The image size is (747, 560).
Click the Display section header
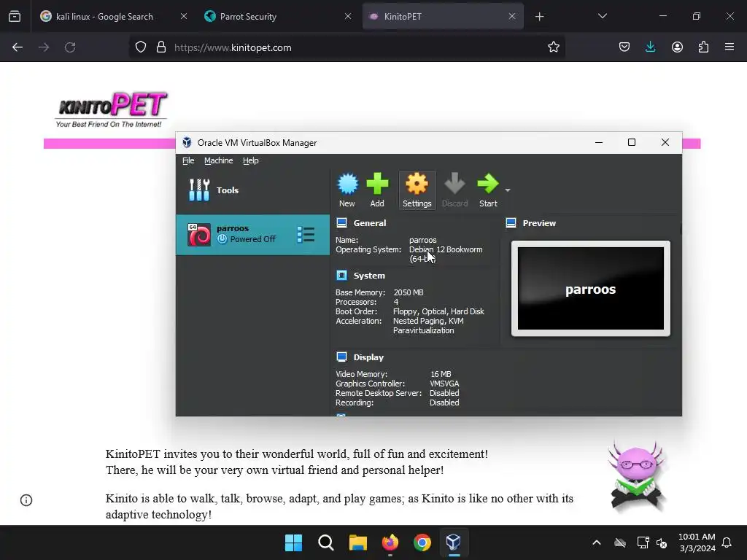[368, 357]
